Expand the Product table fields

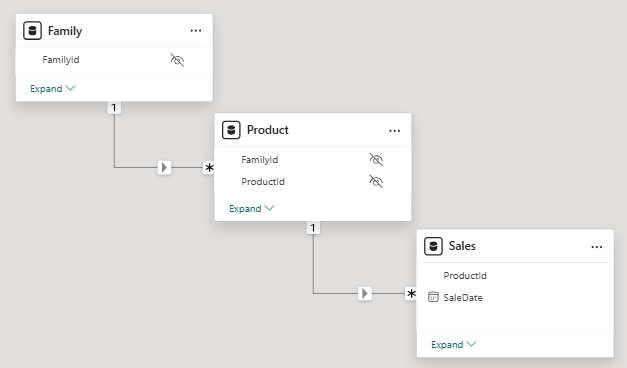(x=252, y=208)
